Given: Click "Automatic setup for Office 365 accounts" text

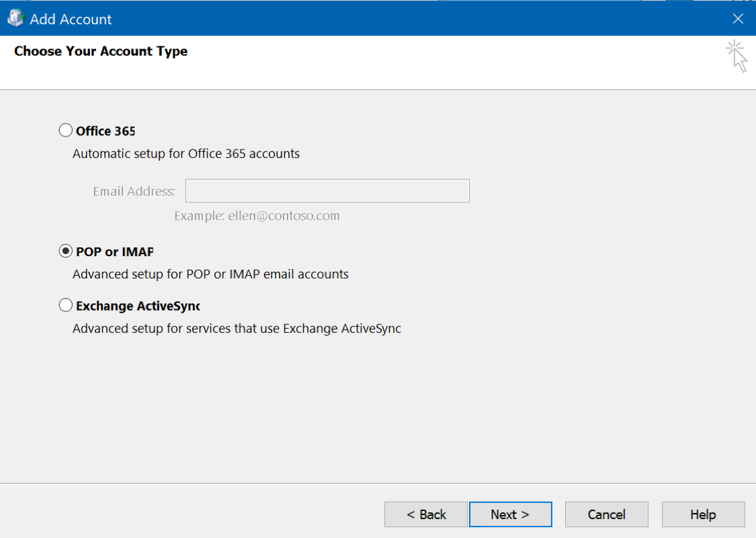Looking at the screenshot, I should (x=186, y=153).
